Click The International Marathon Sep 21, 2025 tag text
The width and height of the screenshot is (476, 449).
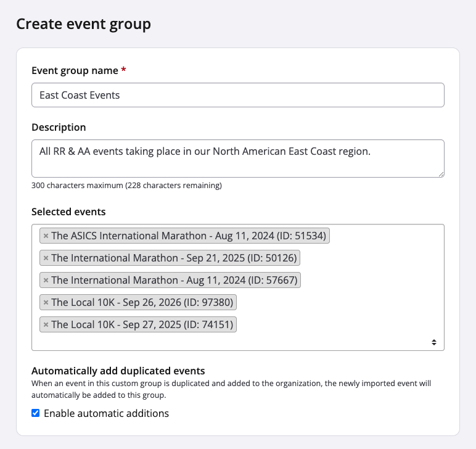click(x=174, y=258)
